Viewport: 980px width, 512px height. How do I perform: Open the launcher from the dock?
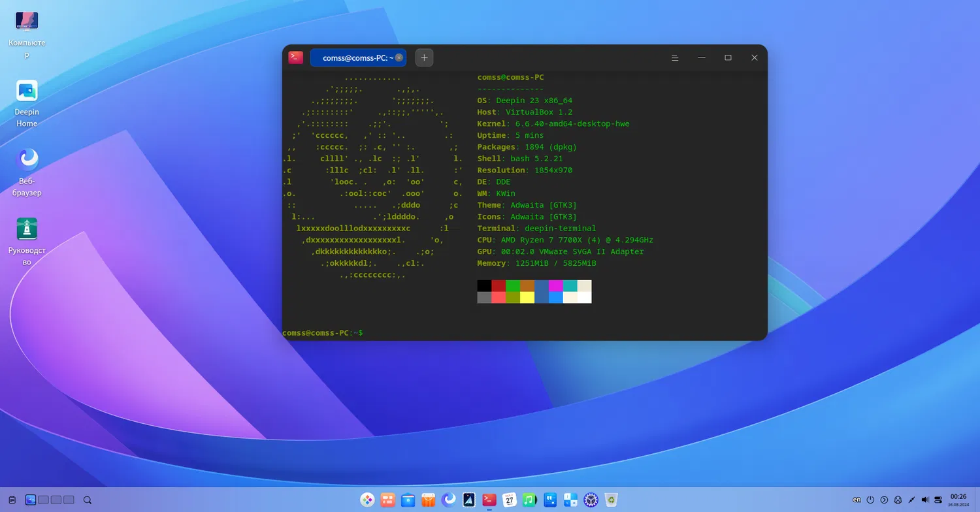point(368,500)
